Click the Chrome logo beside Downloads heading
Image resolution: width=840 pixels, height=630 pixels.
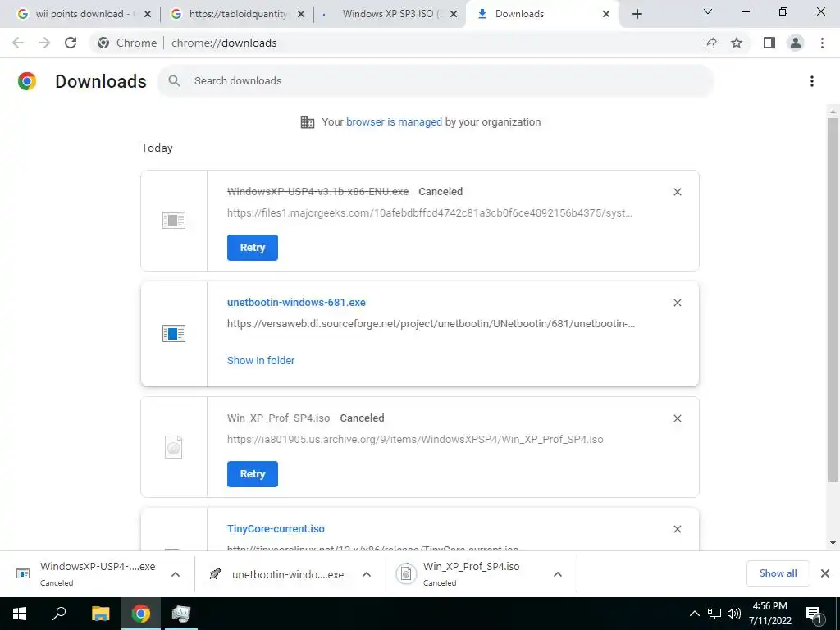(27, 81)
